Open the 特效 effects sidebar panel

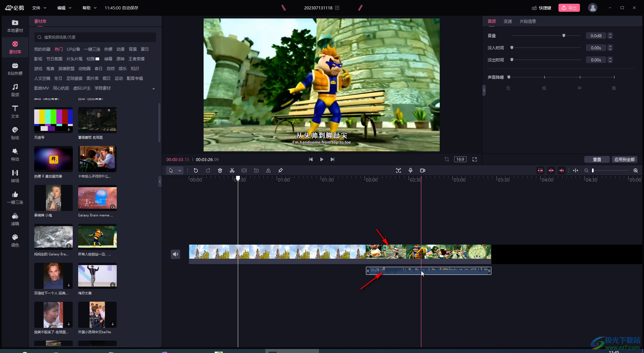15,155
